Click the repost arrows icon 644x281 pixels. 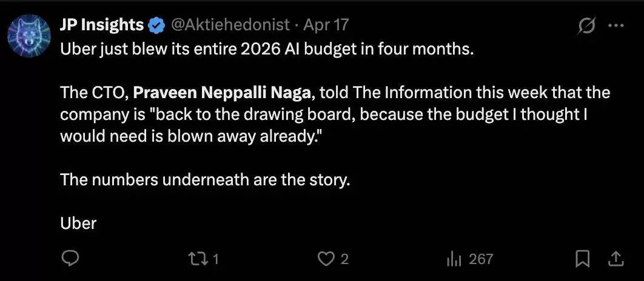click(x=196, y=259)
